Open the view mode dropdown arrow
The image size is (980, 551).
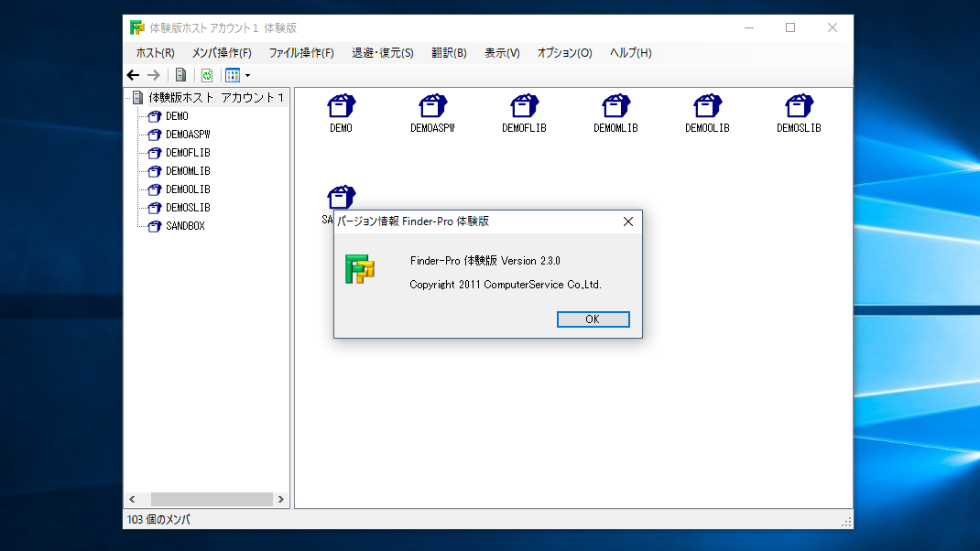248,76
